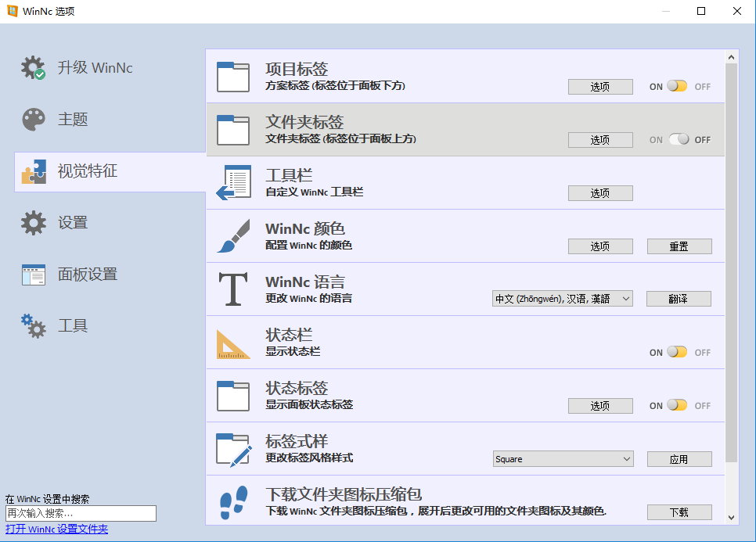Click the vertical scrollbar thumb
The image size is (756, 542).
[x=732, y=263]
